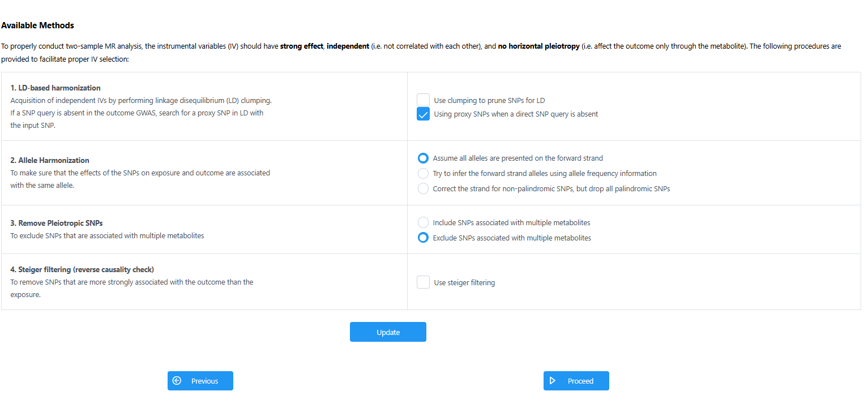This screenshot has width=868, height=404.
Task: Uncheck the proxy SNPs checkbox
Action: point(423,114)
